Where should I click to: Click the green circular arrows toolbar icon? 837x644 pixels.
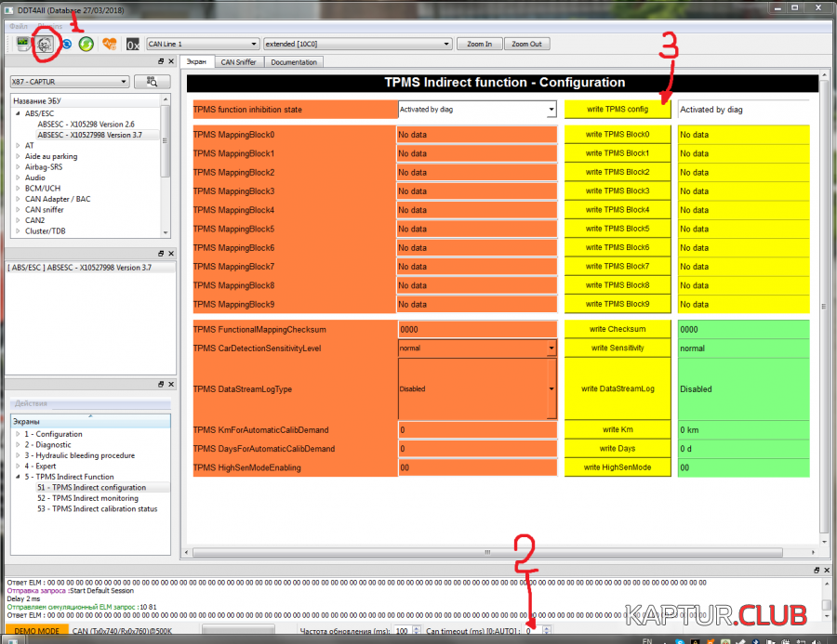(x=86, y=44)
